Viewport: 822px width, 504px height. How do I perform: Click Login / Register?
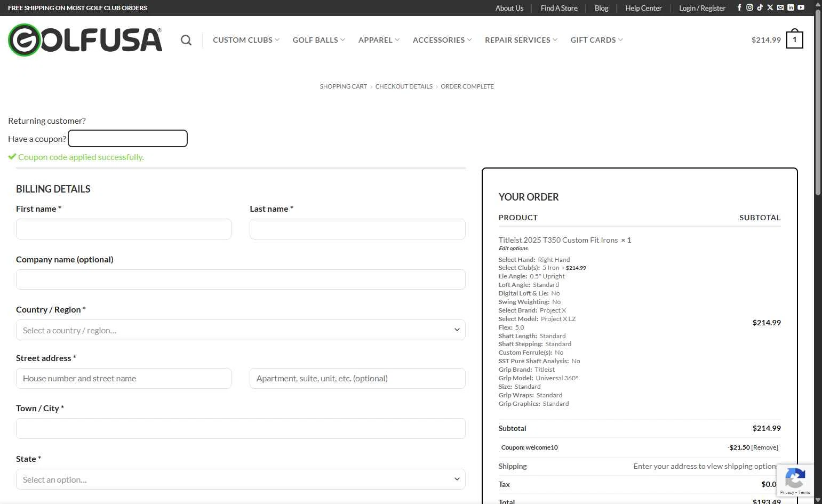pos(702,8)
